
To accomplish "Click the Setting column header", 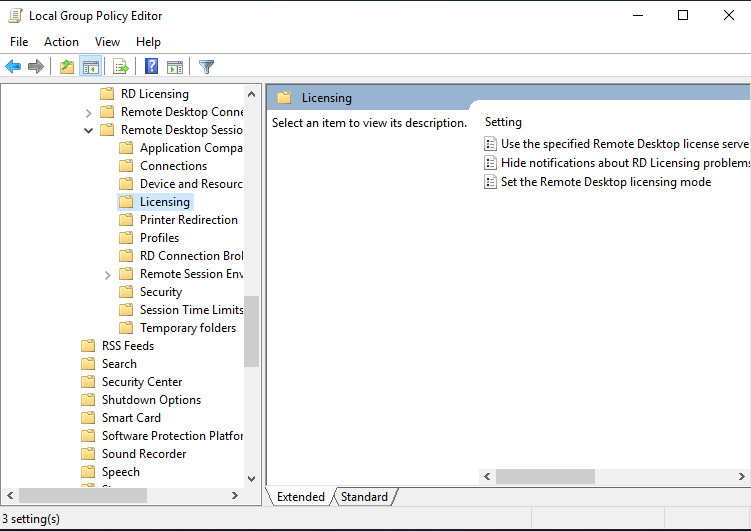I will click(x=504, y=122).
